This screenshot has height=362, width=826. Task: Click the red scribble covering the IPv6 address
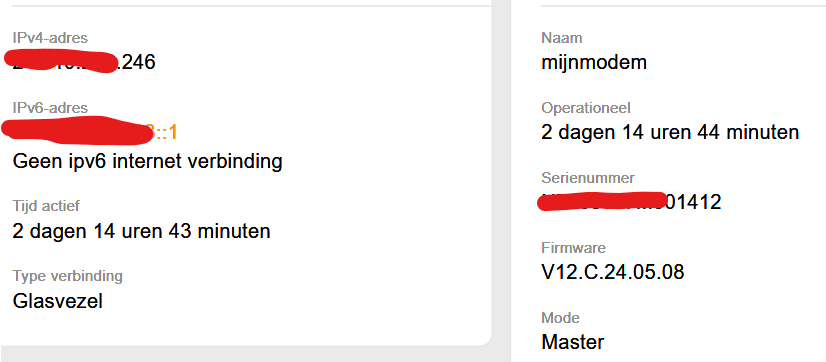click(78, 132)
